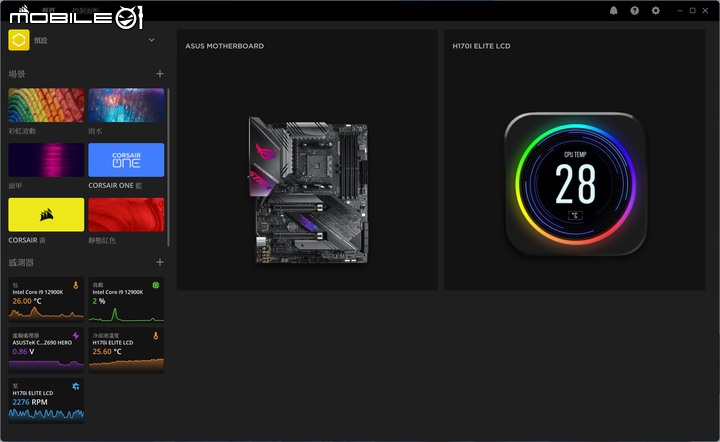Click purple lightning icon on ASUSTeK voltage card

76,336
